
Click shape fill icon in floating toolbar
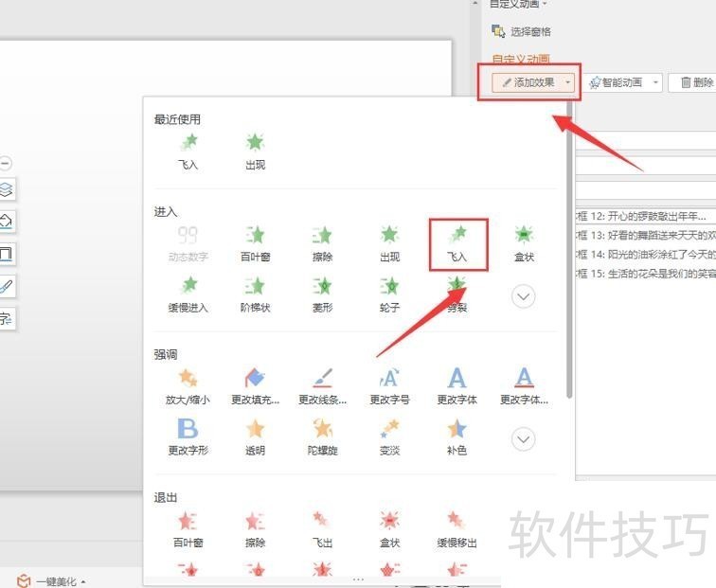[x=7, y=222]
